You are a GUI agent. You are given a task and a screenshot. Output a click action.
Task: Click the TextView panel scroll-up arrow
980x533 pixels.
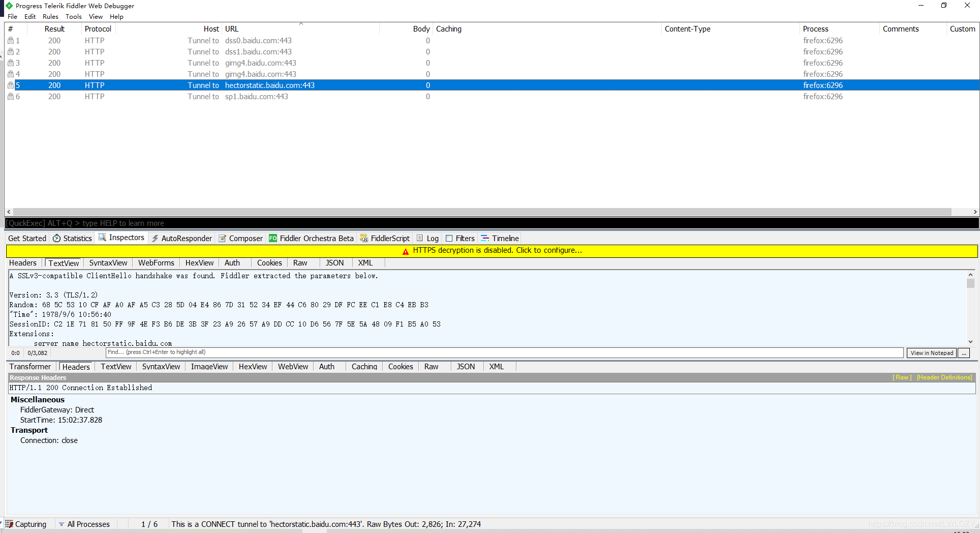pos(970,275)
